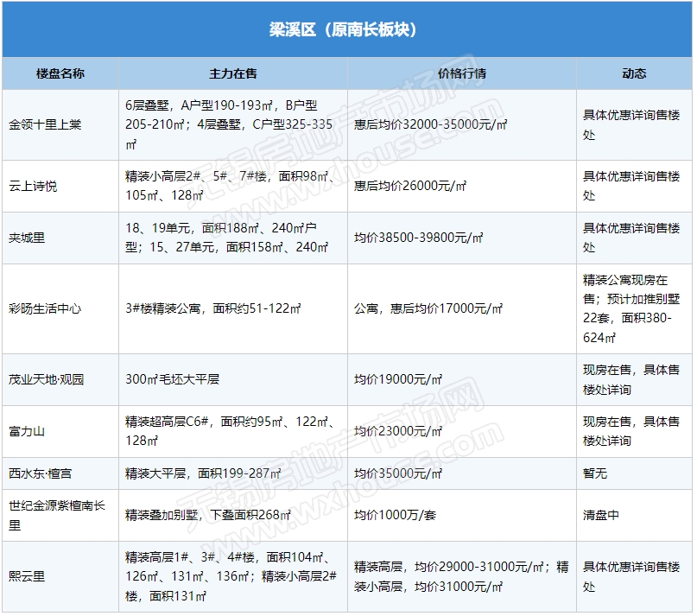Click 现房在售 status in 茂业天地·观园 row
This screenshot has height=616, width=697.
631,379
